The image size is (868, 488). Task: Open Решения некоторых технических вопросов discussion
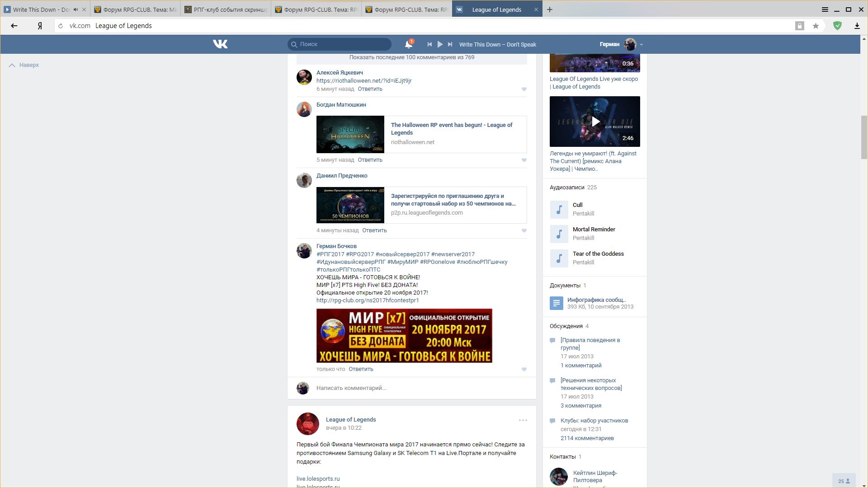point(591,384)
